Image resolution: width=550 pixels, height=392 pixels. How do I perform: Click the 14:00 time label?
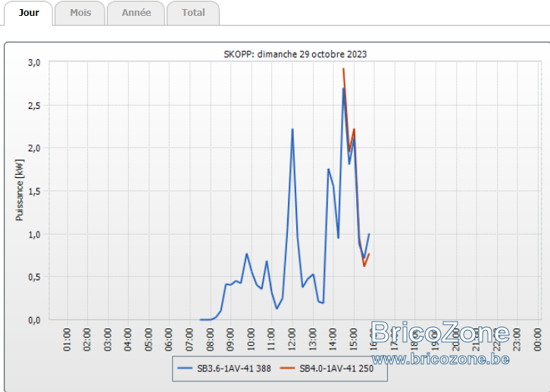tap(333, 340)
